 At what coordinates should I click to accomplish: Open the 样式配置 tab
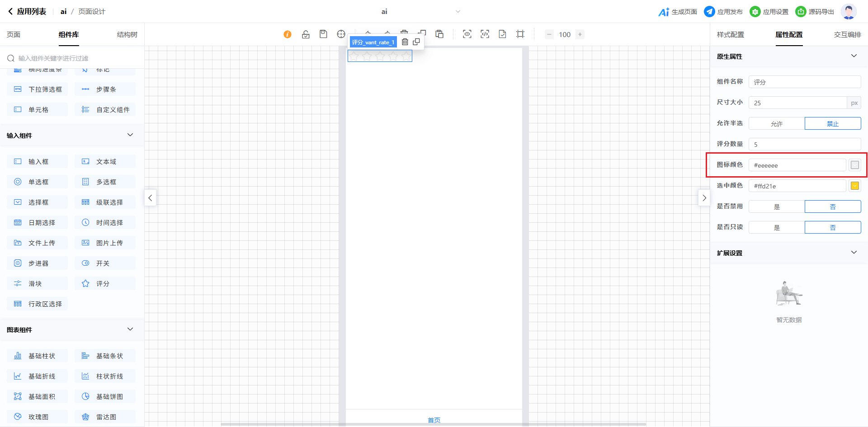(x=730, y=35)
